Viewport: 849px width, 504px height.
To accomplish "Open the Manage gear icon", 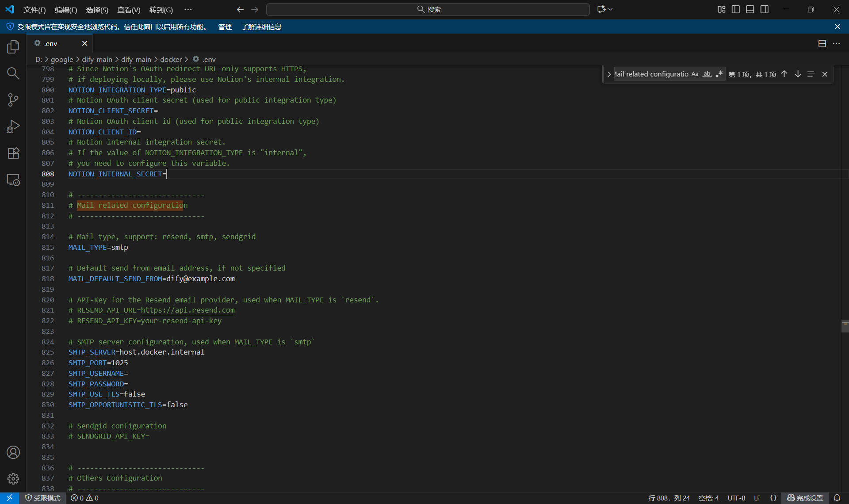I will (x=13, y=479).
